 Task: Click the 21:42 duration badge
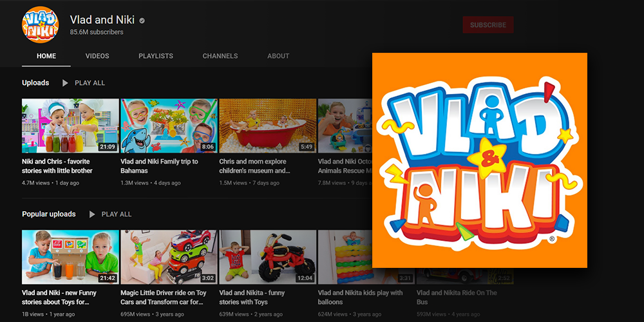pos(108,278)
